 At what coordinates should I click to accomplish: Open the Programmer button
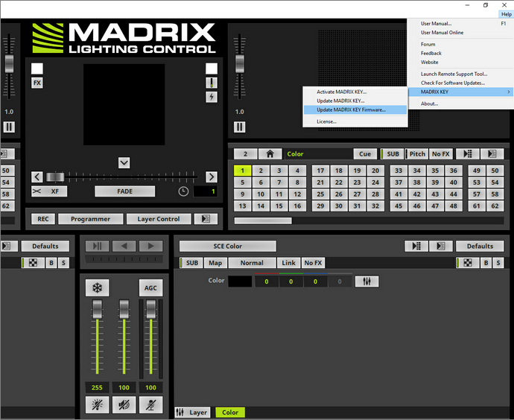click(x=90, y=219)
